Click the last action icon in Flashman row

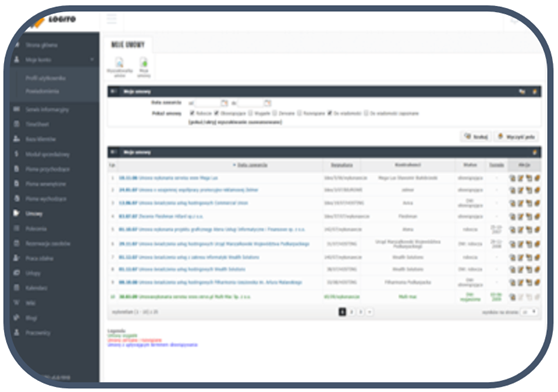pyautogui.click(x=537, y=216)
